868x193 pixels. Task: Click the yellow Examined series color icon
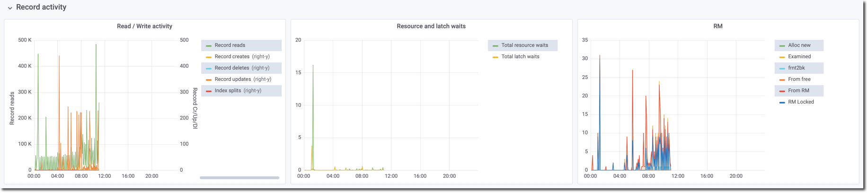coord(782,57)
